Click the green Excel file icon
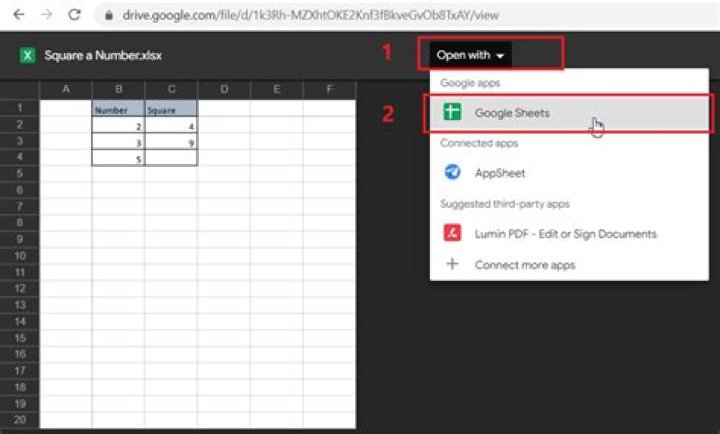Image resolution: width=720 pixels, height=434 pixels. click(x=28, y=56)
